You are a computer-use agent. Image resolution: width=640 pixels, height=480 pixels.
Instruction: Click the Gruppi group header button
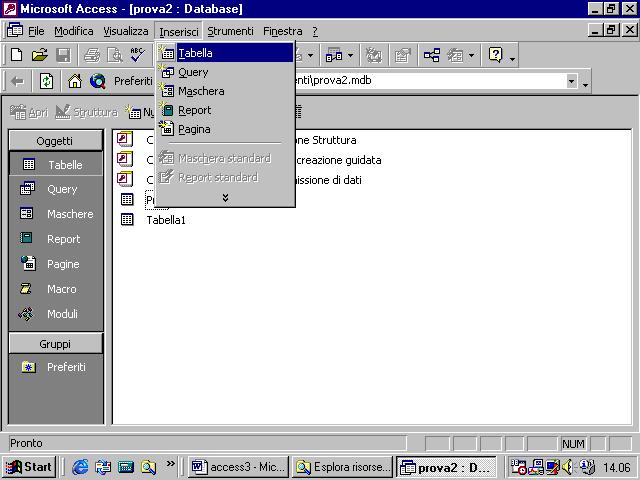click(x=56, y=344)
